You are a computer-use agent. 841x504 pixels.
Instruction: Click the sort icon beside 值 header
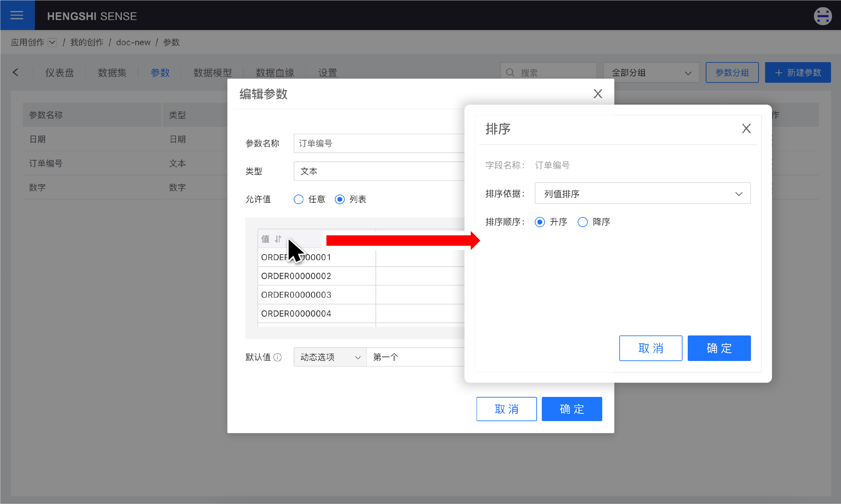[278, 239]
